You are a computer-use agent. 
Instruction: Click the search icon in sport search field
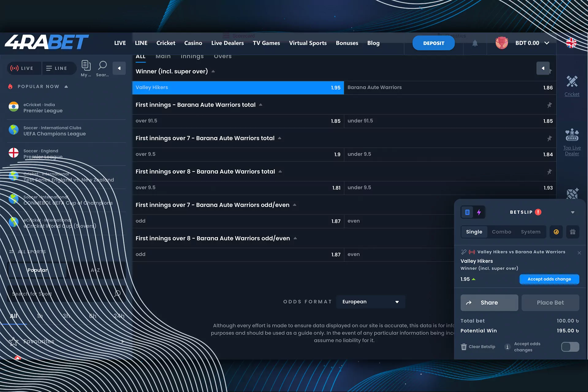click(117, 294)
